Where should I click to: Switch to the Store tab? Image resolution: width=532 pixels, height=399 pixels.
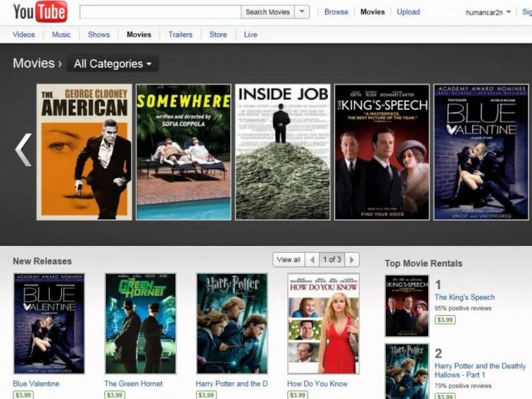click(x=218, y=35)
